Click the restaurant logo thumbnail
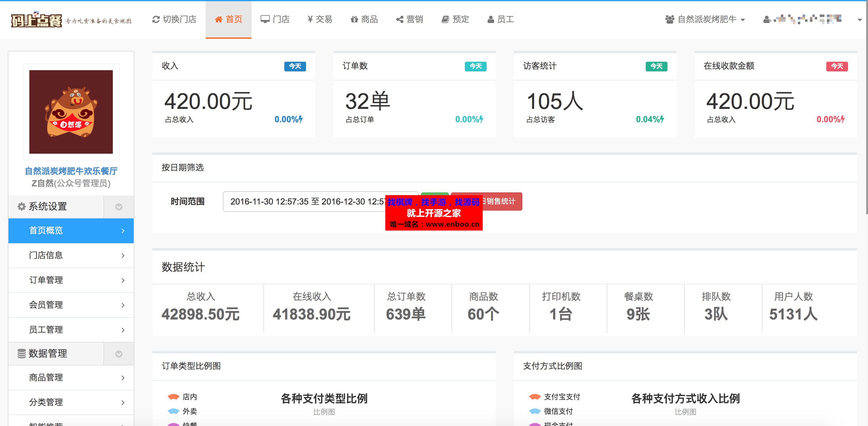868x426 pixels. point(71,112)
